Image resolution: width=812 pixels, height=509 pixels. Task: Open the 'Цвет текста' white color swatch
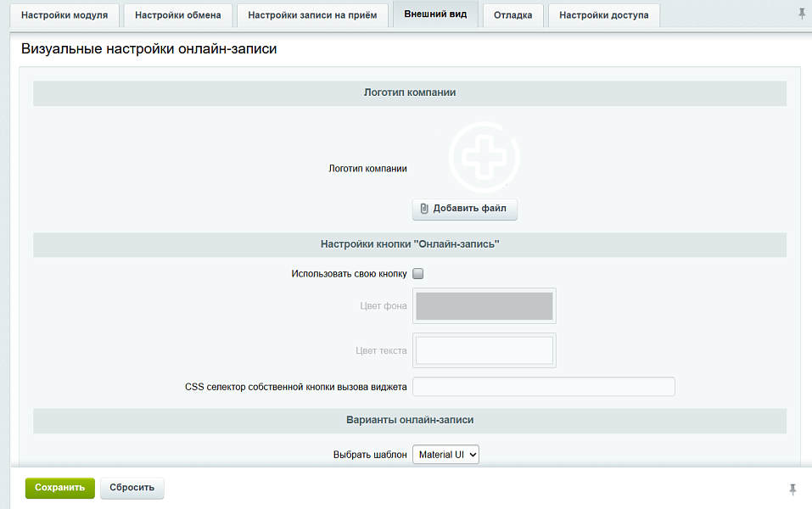[484, 350]
